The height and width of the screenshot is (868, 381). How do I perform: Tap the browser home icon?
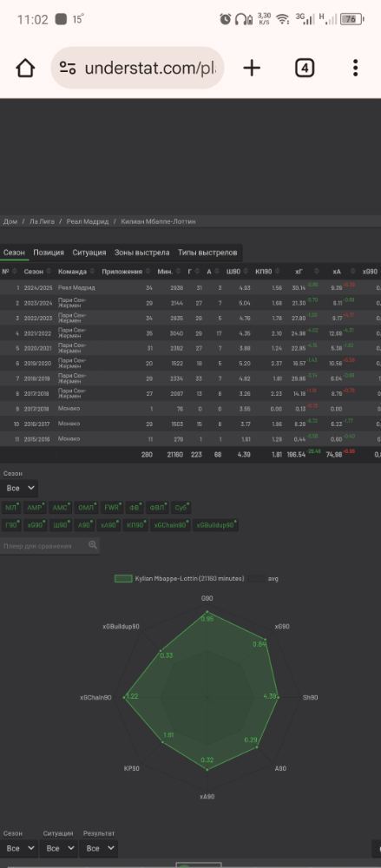tap(25, 68)
